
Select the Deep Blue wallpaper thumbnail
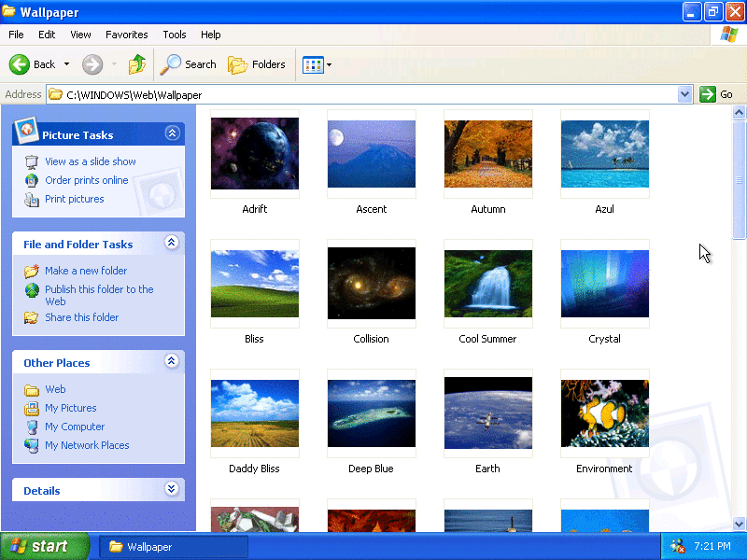(372, 413)
